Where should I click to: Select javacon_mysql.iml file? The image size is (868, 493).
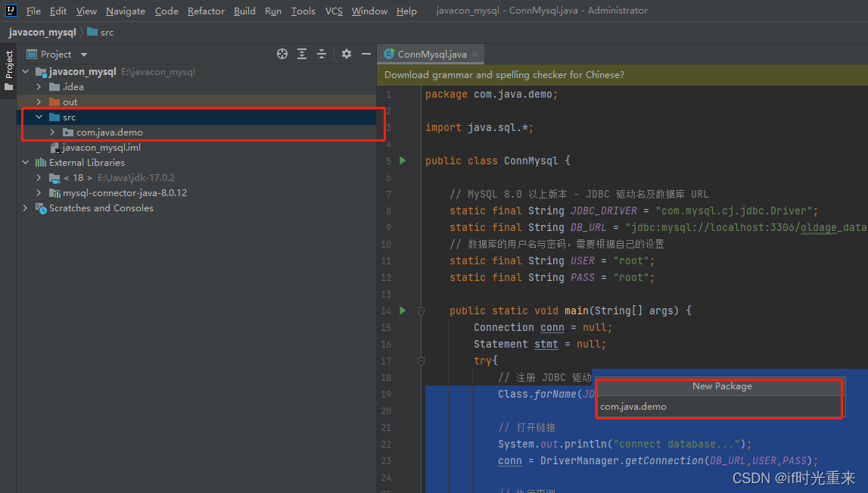197,148
